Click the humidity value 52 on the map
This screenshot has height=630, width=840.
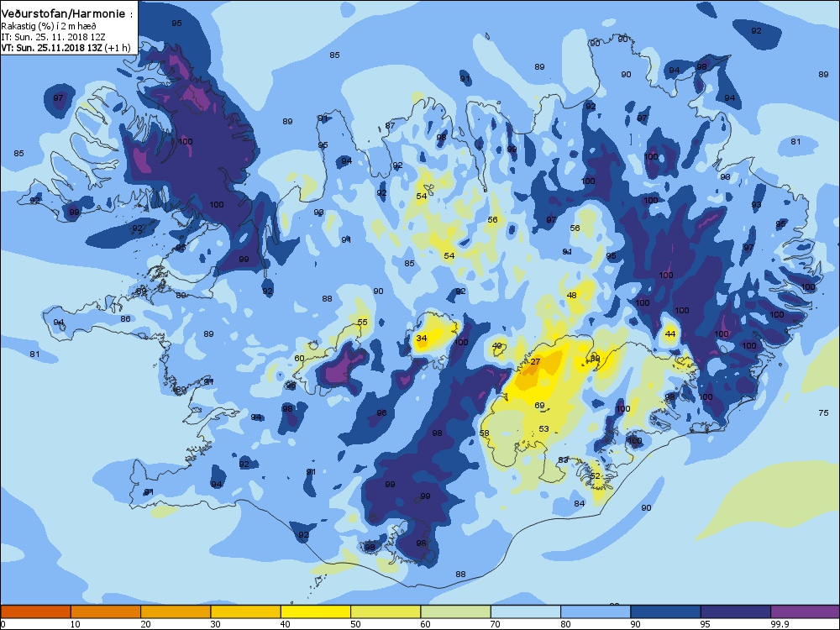596,475
